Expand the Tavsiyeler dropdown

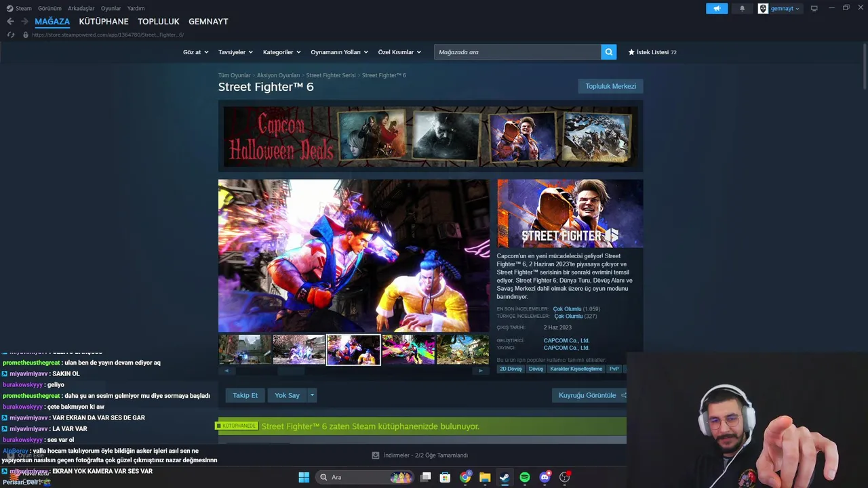click(x=235, y=52)
